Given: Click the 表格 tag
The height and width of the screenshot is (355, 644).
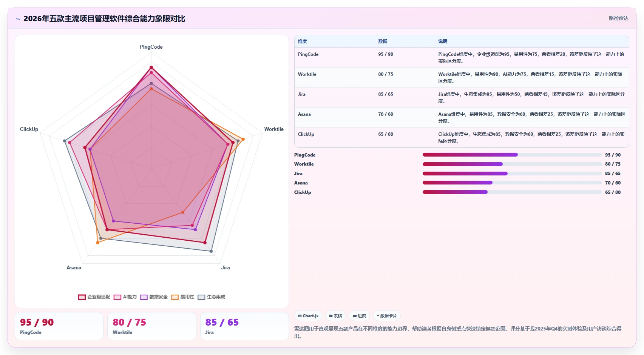Looking at the screenshot, I should pyautogui.click(x=335, y=316).
